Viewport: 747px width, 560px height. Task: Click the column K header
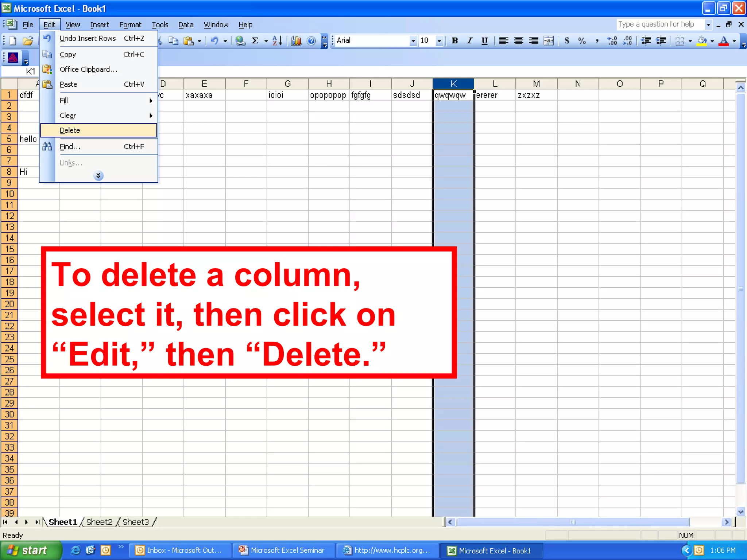click(453, 84)
